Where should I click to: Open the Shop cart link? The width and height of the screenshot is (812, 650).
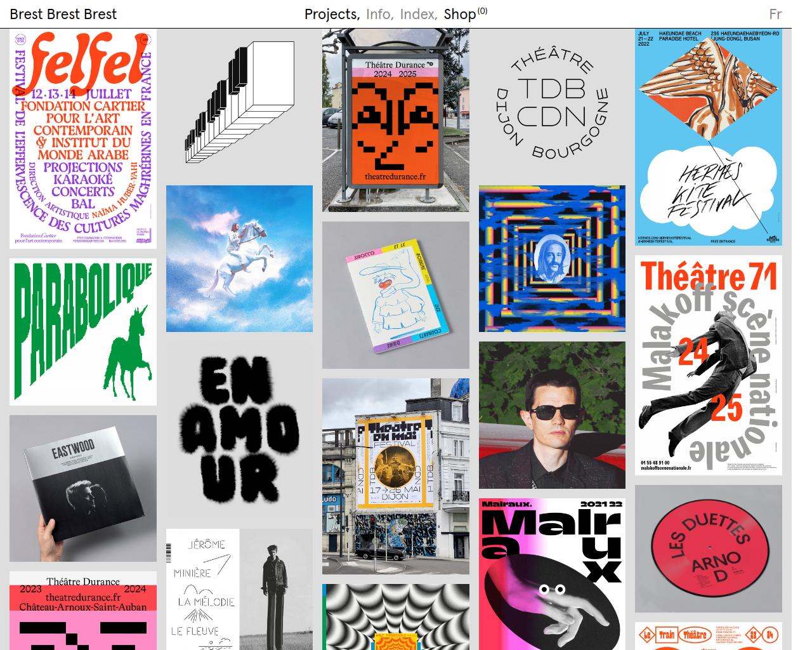[x=466, y=14]
